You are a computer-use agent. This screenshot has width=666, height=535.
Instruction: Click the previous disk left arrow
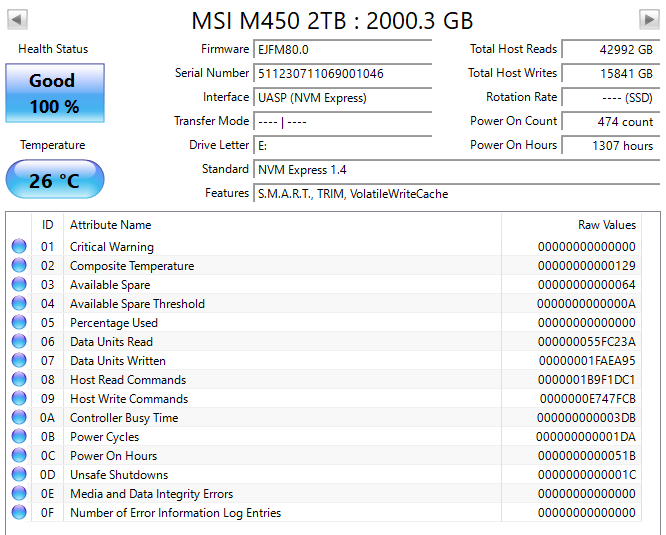(x=18, y=20)
